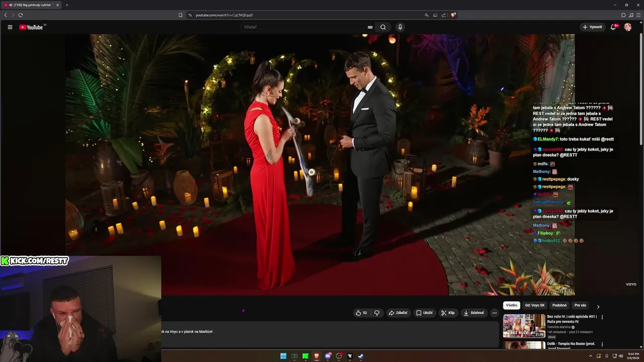The height and width of the screenshot is (362, 644).
Task: Open the browser main menu
Action: 638,15
